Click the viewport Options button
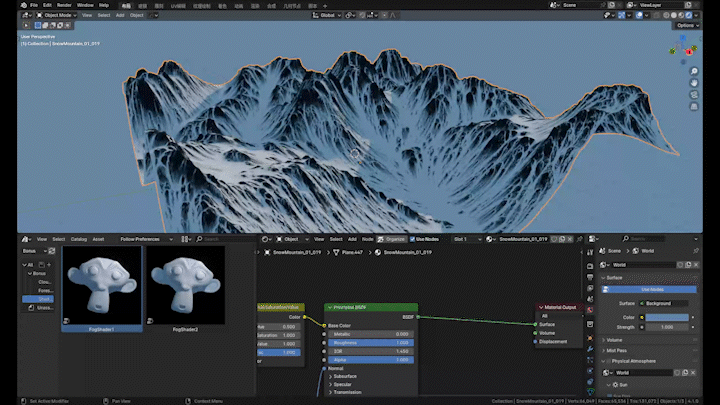720x405 pixels. point(686,25)
